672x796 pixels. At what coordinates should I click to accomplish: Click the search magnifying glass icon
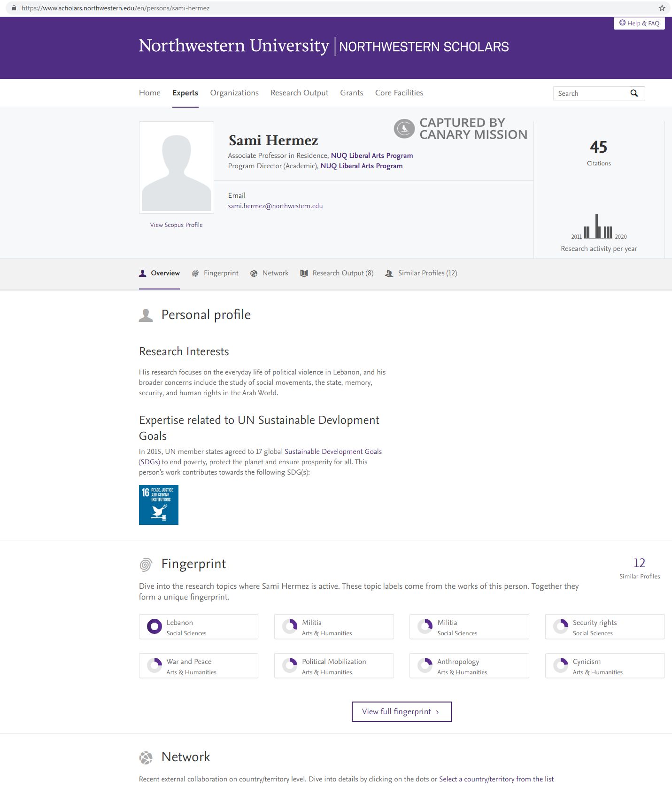(634, 94)
